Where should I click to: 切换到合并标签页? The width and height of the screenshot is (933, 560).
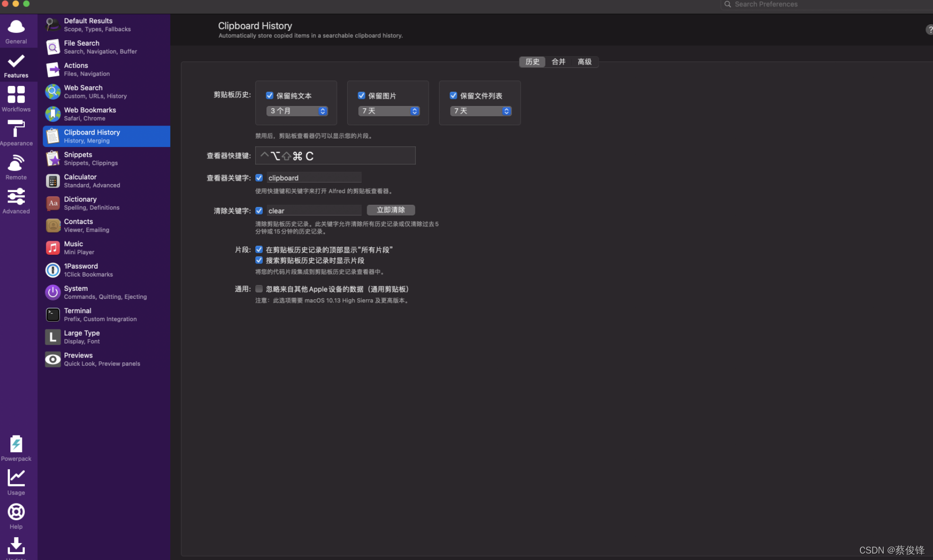[558, 62]
